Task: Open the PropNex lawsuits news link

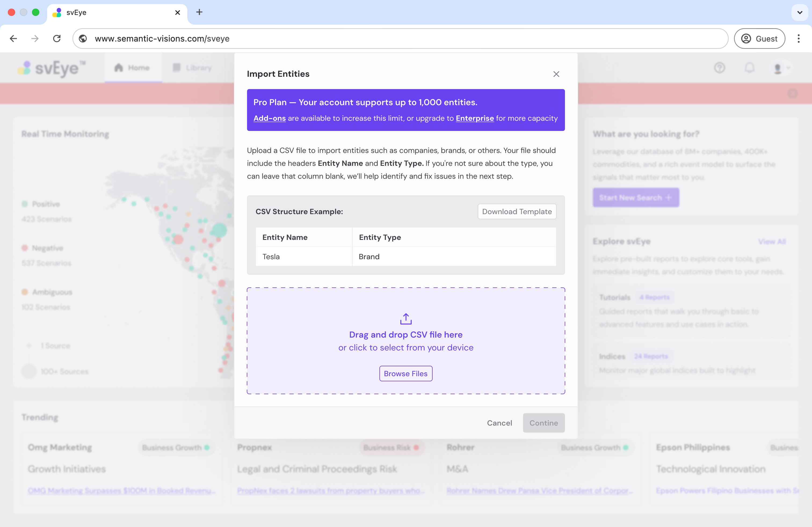Action: pos(331,491)
